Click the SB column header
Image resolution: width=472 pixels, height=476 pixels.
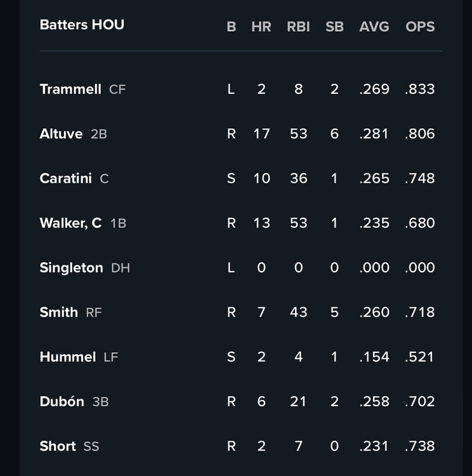coord(334,27)
